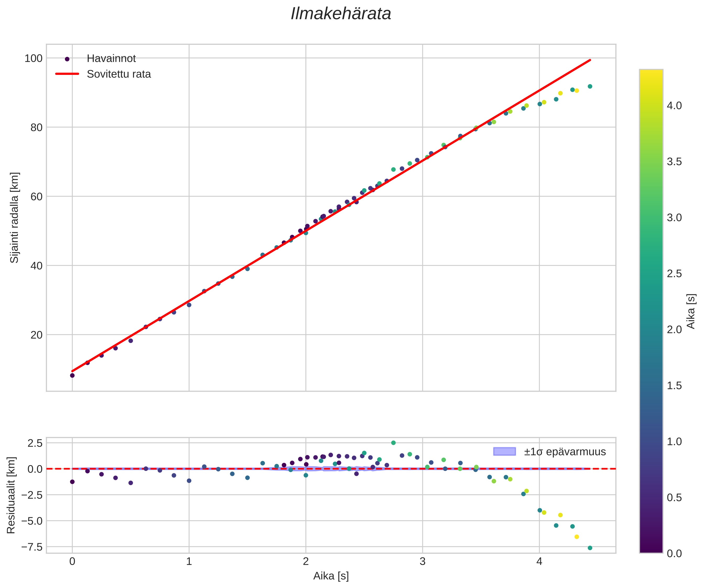The width and height of the screenshot is (703, 588).
Task: Click the y-axis tick label 100
Action: click(34, 58)
